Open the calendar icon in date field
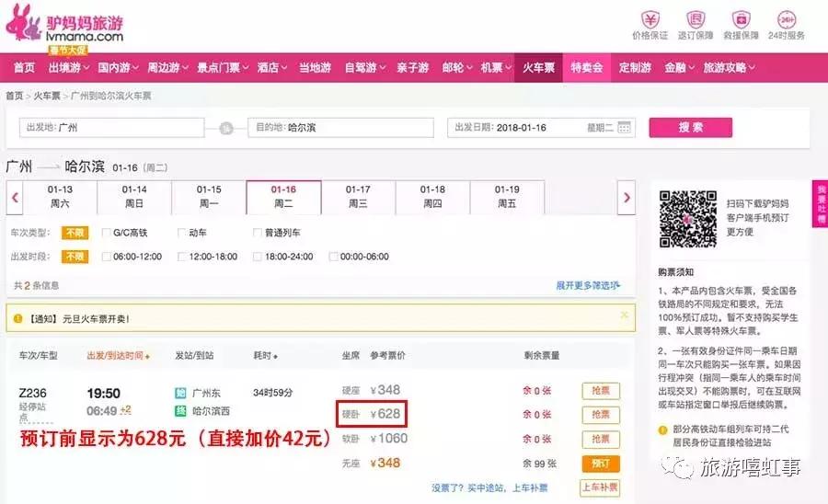The width and height of the screenshot is (828, 504). pyautogui.click(x=624, y=127)
